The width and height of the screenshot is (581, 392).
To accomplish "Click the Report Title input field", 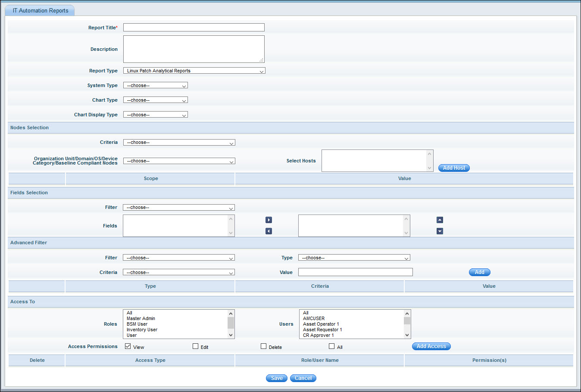I will point(194,28).
